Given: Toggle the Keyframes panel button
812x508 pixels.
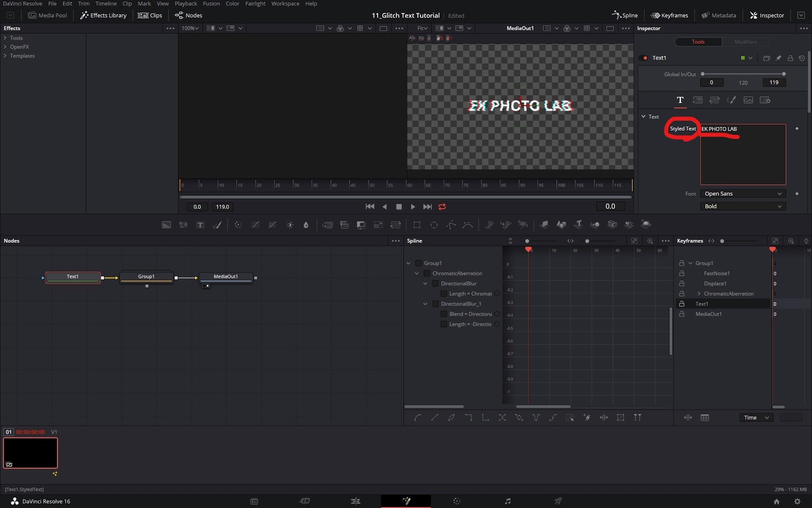Looking at the screenshot, I should [669, 15].
